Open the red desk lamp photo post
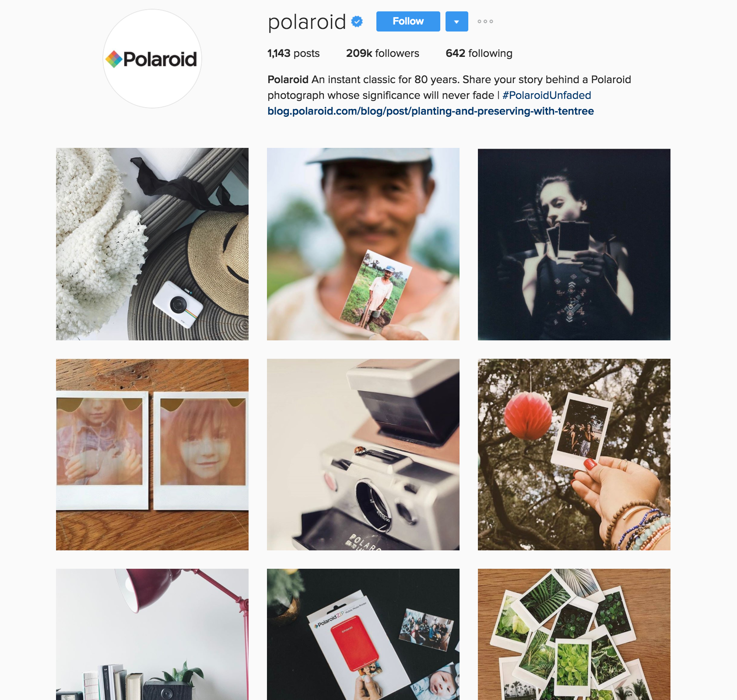Viewport: 737px width, 700px height. tap(152, 634)
